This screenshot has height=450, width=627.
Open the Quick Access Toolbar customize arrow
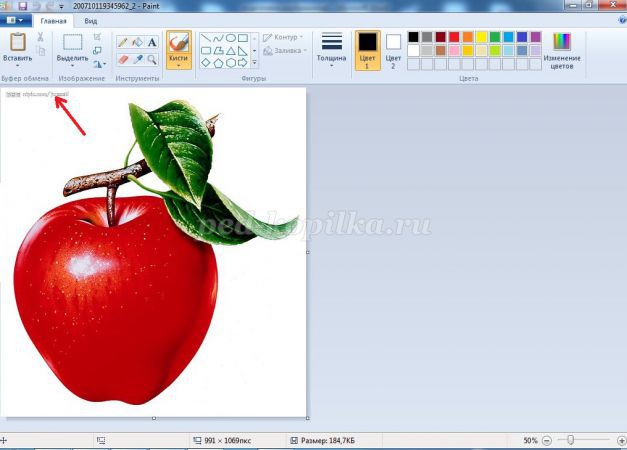[x=61, y=6]
